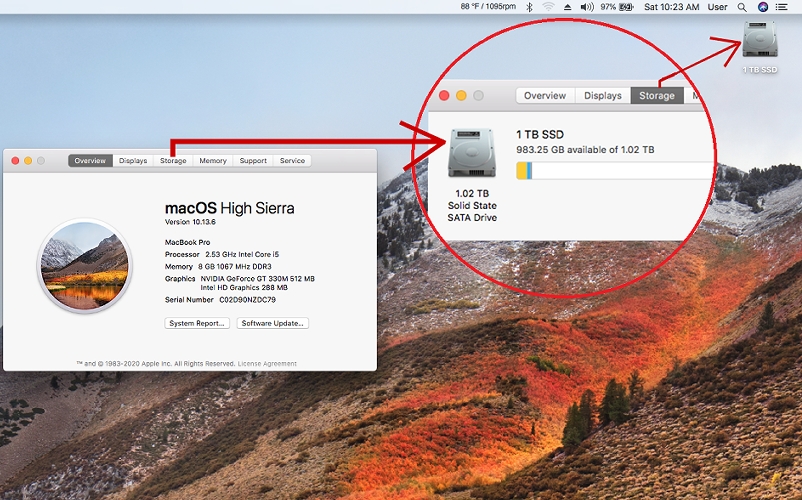This screenshot has height=500, width=802.
Task: Switch to the Memory tab
Action: (x=213, y=161)
